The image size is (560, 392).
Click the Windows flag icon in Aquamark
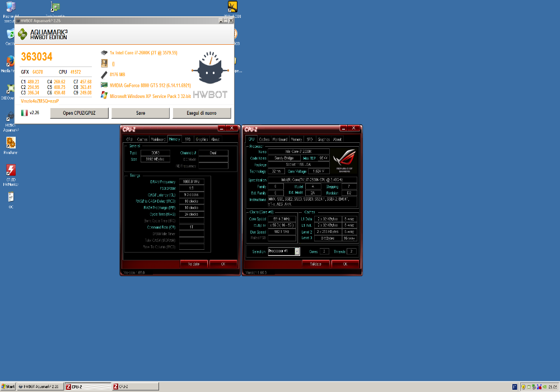tap(104, 95)
